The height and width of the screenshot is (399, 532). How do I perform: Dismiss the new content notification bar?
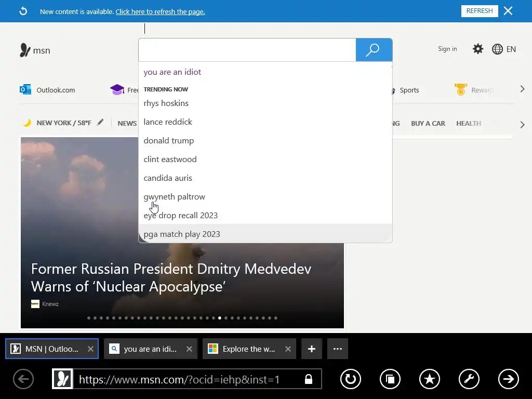(508, 11)
